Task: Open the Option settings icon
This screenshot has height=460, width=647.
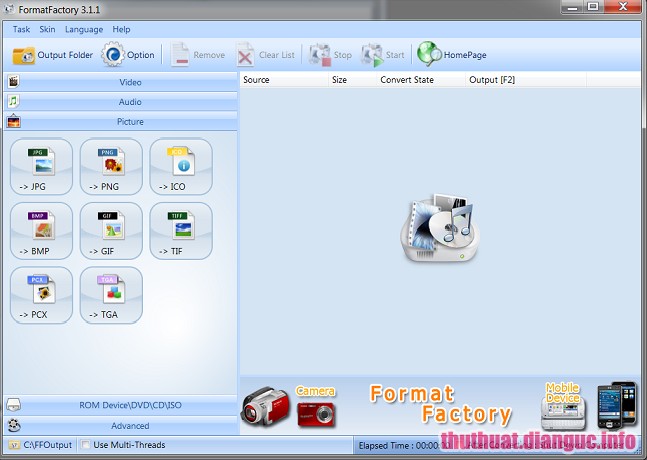Action: coord(112,54)
